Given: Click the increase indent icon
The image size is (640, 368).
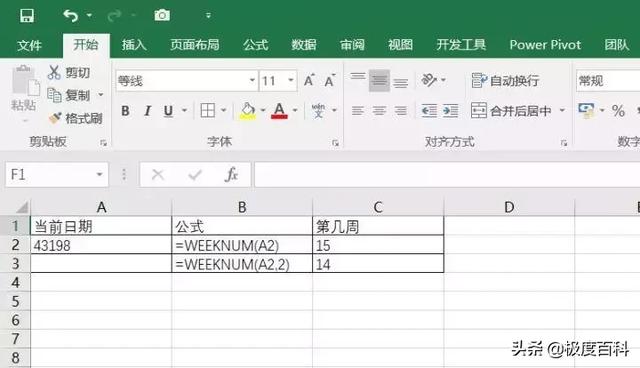Looking at the screenshot, I should point(451,111).
